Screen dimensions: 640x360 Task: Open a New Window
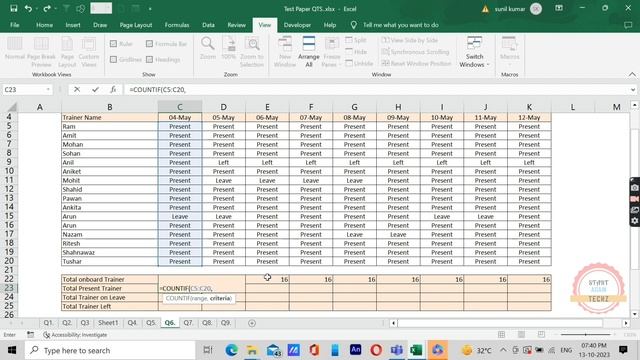pyautogui.click(x=284, y=52)
